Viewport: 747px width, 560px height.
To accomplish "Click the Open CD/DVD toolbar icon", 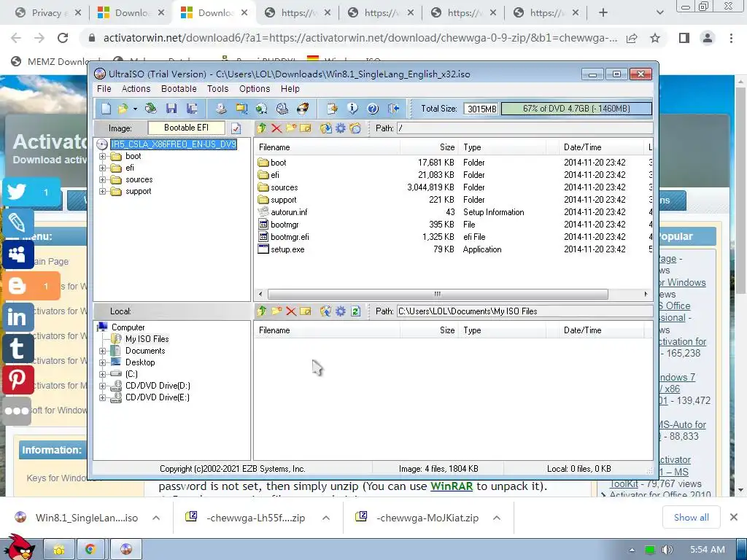I will coord(150,109).
